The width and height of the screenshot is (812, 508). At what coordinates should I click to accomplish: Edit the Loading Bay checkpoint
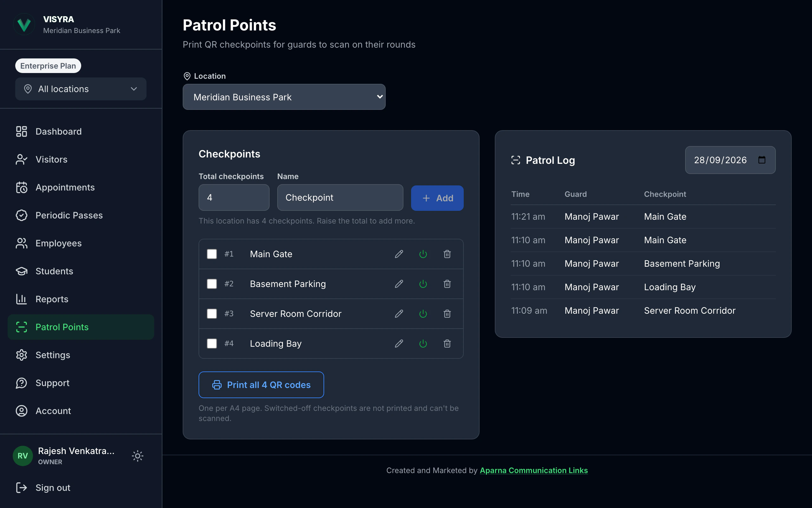point(399,343)
